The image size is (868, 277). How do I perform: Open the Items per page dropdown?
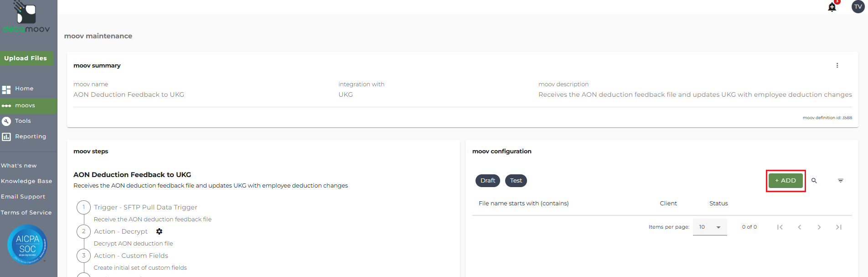[710, 227]
